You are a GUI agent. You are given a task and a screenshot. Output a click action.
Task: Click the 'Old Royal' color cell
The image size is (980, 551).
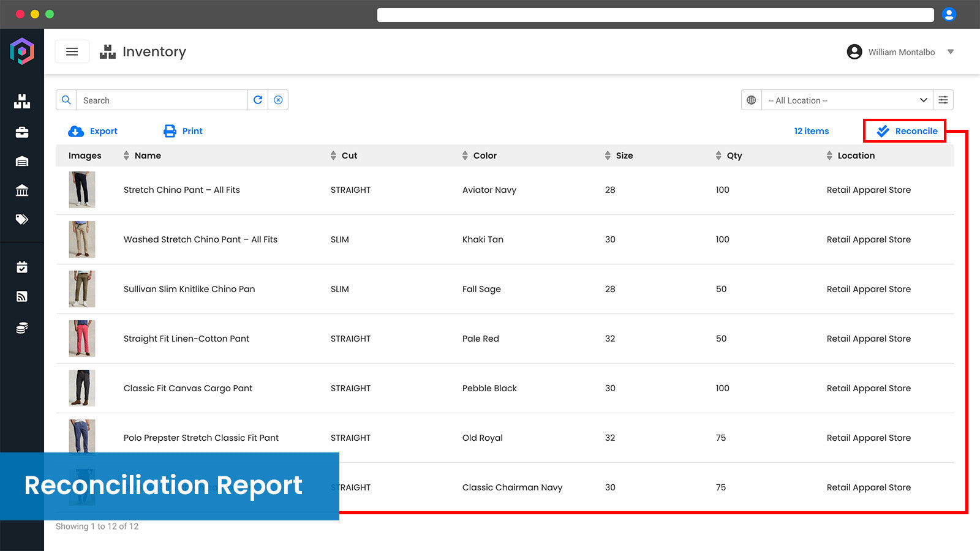(483, 438)
